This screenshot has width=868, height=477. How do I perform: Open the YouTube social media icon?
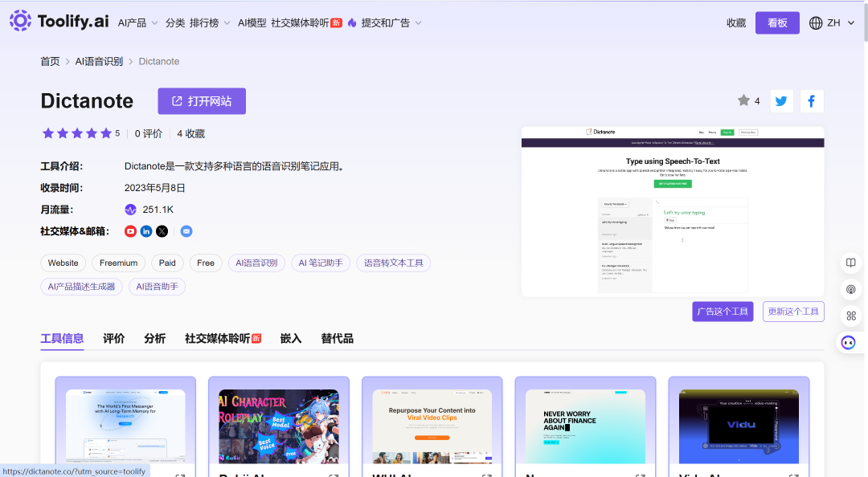point(131,231)
